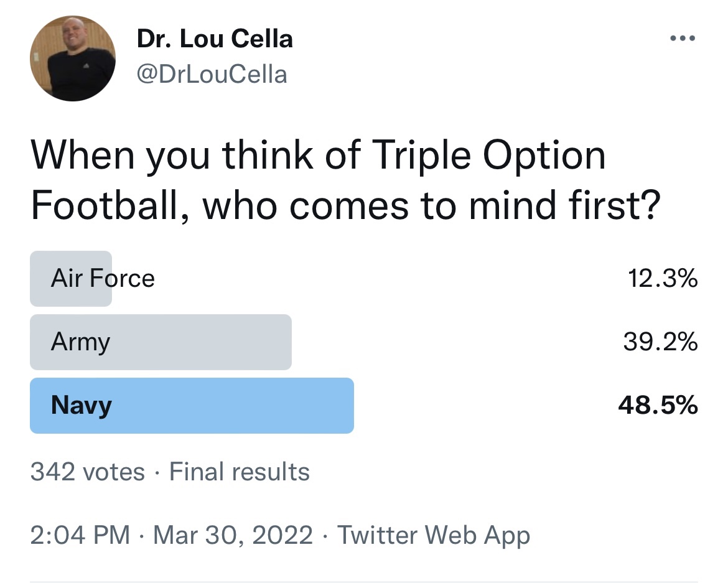Open the Dr. Lou Cella display name
728x583 pixels.
pos(215,39)
